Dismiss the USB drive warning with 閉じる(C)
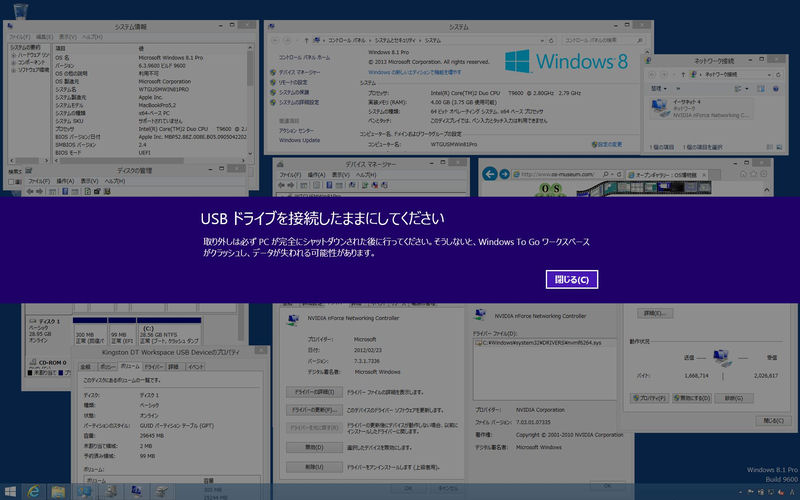The width and height of the screenshot is (800, 500). coord(571,280)
